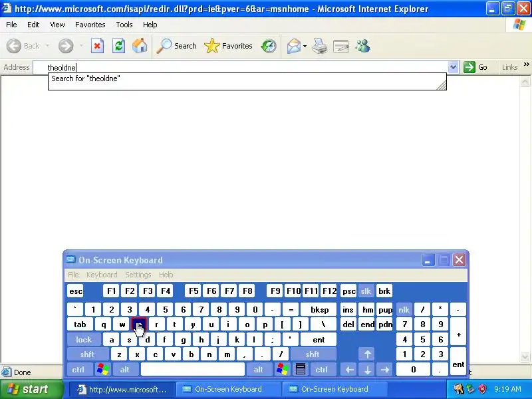Print page with printer icon
The image size is (532, 399).
[x=320, y=46]
